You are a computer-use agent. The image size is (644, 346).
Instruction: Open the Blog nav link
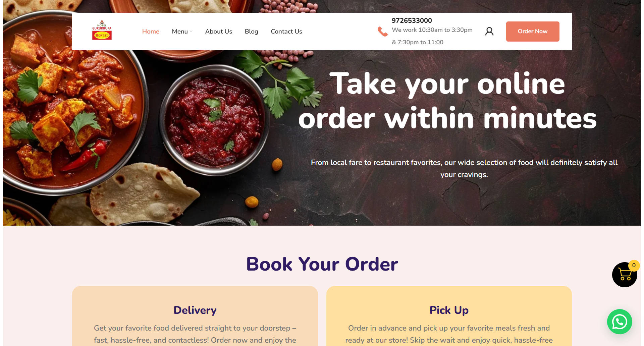(252, 32)
